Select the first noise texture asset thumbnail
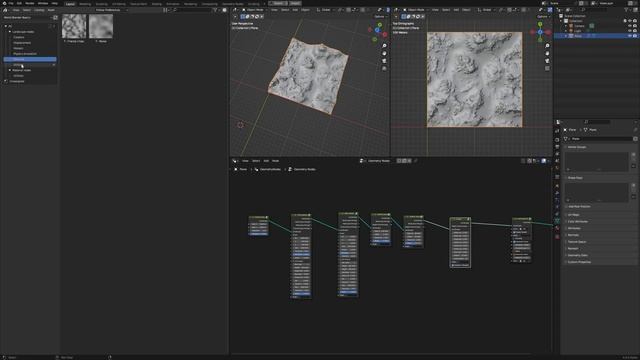Screen dimensions: 640x360 74,26
